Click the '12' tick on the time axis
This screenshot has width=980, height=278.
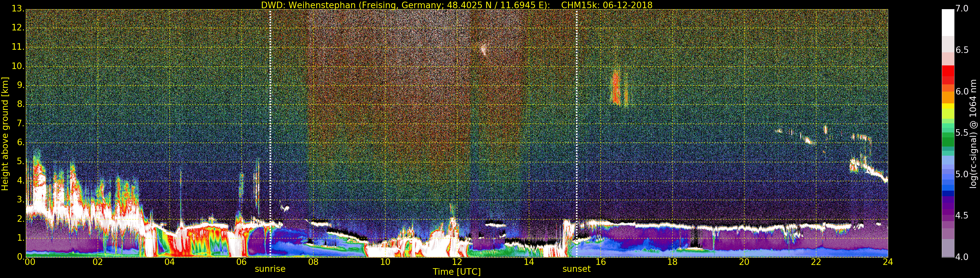[x=457, y=262]
